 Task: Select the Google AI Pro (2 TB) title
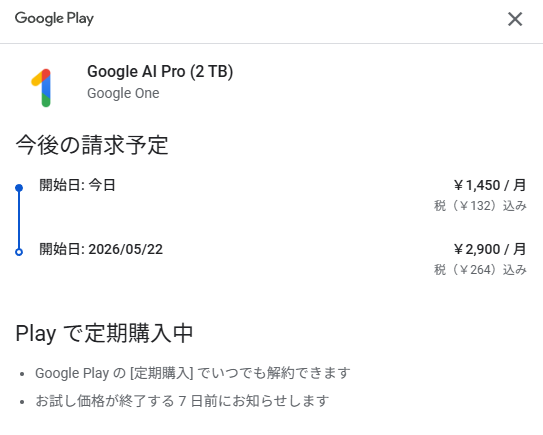[160, 72]
